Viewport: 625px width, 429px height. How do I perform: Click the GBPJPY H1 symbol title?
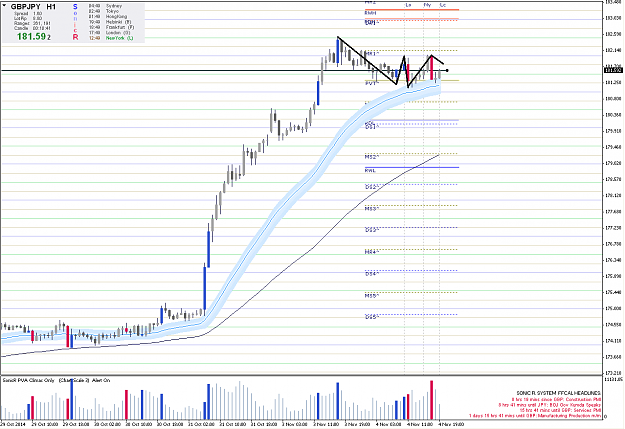click(x=33, y=7)
